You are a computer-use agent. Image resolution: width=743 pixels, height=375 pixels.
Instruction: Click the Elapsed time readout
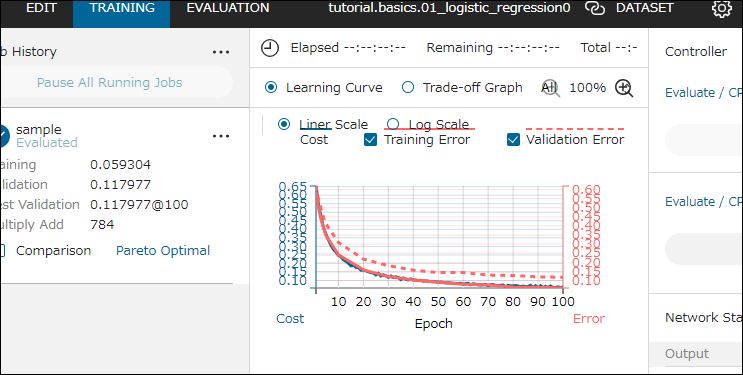(x=348, y=48)
